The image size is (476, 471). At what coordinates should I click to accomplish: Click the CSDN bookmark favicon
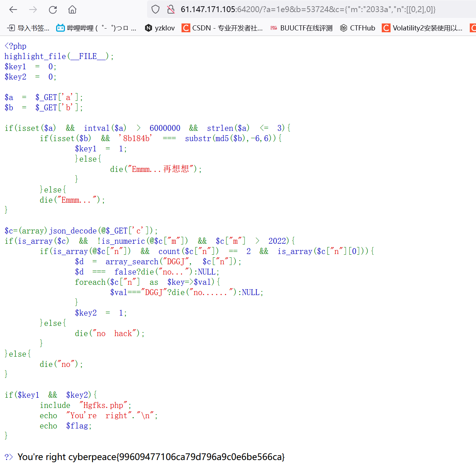pos(186,28)
